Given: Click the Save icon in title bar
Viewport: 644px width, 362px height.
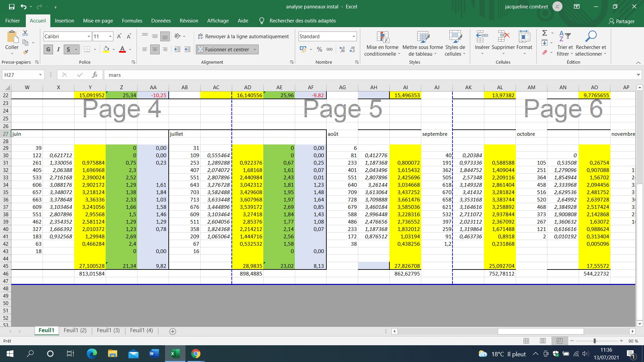Looking at the screenshot, I should pyautogui.click(x=12, y=6).
